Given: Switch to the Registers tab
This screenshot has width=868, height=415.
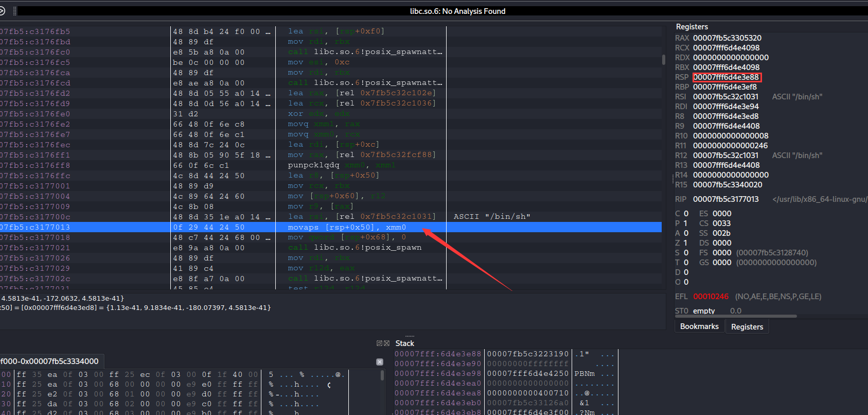Looking at the screenshot, I should (x=747, y=326).
